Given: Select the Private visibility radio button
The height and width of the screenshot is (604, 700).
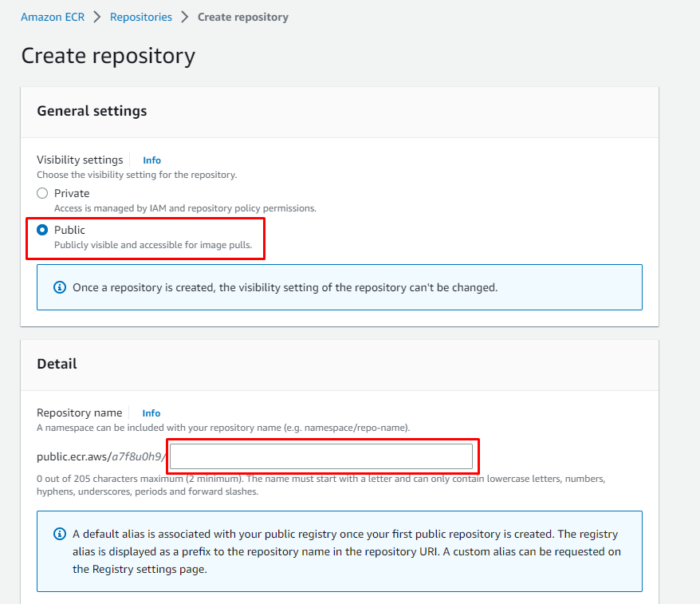Looking at the screenshot, I should 41,192.
